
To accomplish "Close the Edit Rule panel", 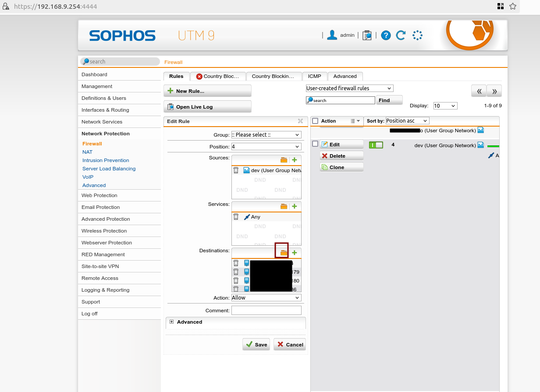I will (x=300, y=121).
